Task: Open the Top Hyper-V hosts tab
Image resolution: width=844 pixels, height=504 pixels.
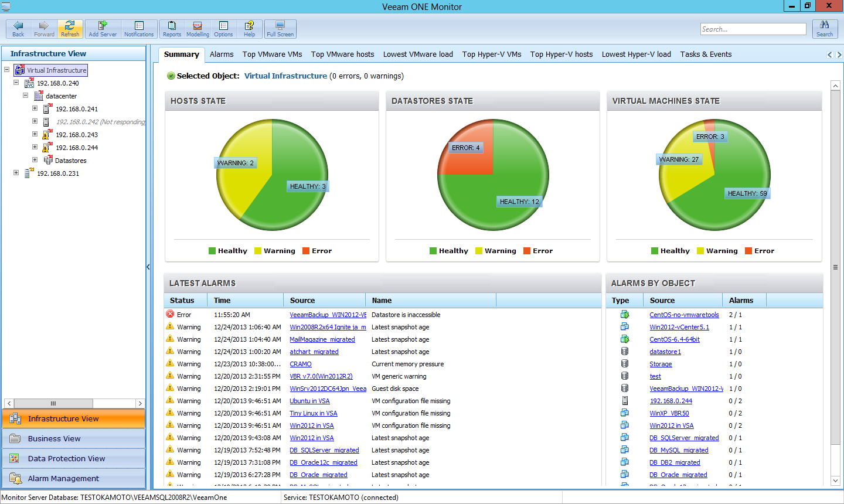Action: click(x=561, y=54)
